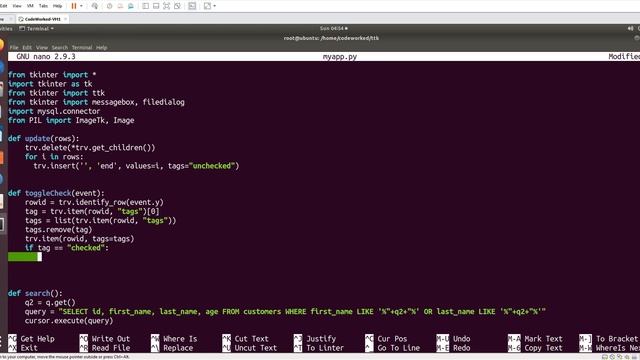Open the terminal Search menu

[60, 47]
